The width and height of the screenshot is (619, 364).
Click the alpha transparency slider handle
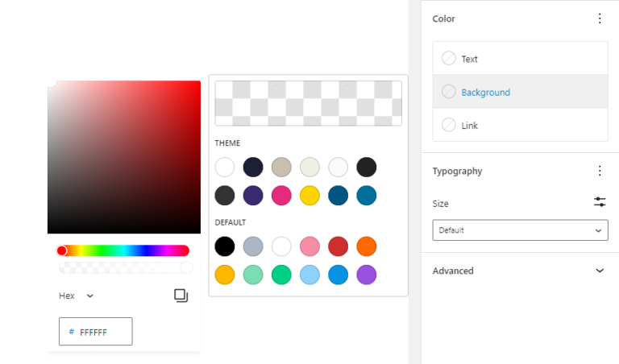tap(186, 267)
